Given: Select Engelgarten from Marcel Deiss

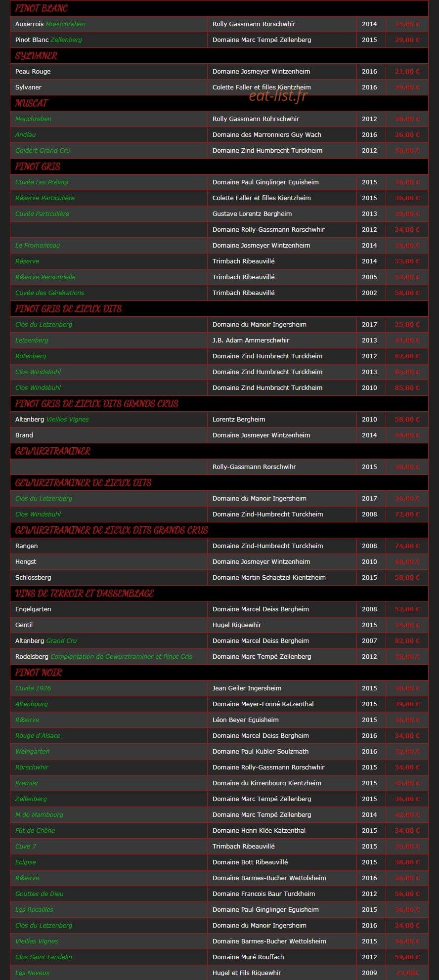Looking at the screenshot, I should click(x=33, y=609).
